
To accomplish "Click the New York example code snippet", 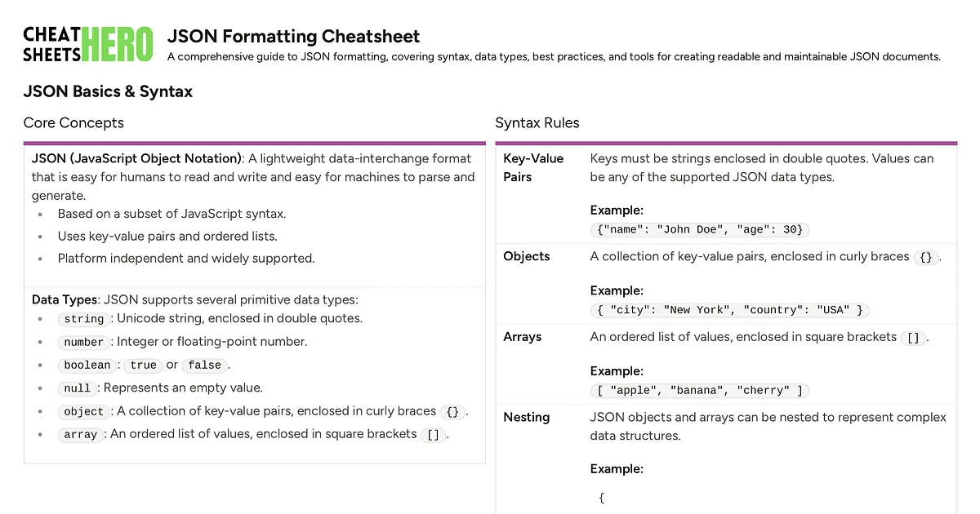I will point(730,310).
